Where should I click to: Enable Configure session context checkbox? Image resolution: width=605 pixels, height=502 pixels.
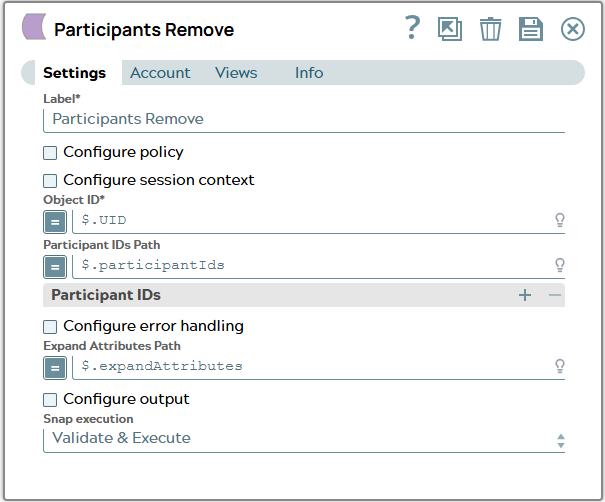click(50, 181)
